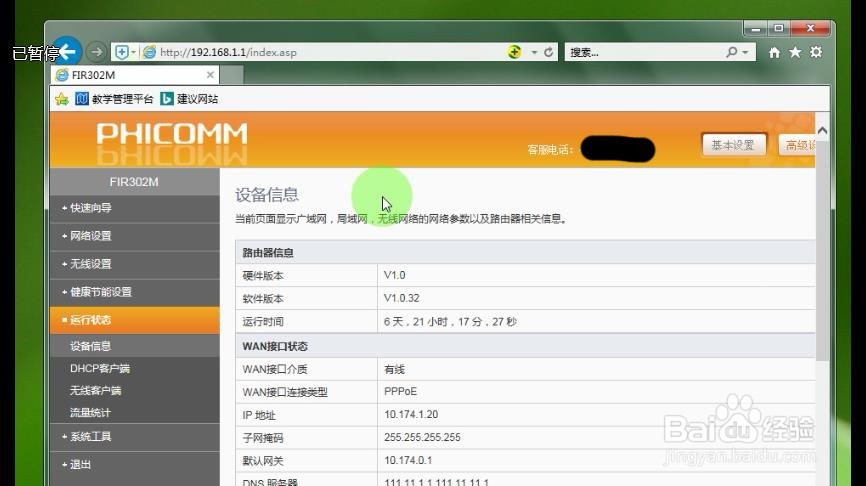The image size is (866, 486).
Task: Expand the address bar history dropdown arrow
Action: tap(534, 52)
